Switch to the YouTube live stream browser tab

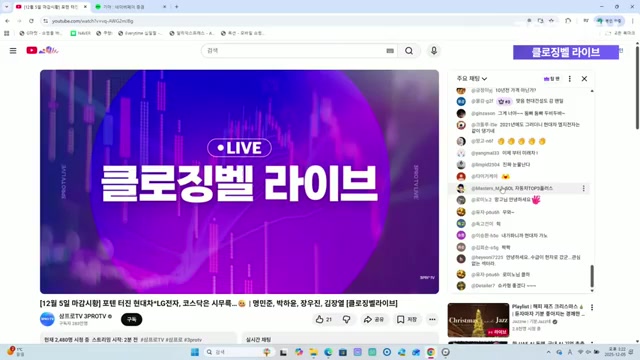pyautogui.click(x=52, y=7)
